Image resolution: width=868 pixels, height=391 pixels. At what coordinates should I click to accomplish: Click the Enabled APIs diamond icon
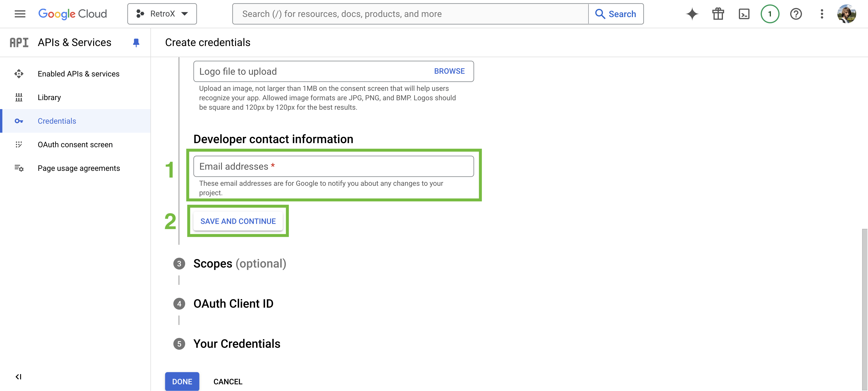point(19,74)
